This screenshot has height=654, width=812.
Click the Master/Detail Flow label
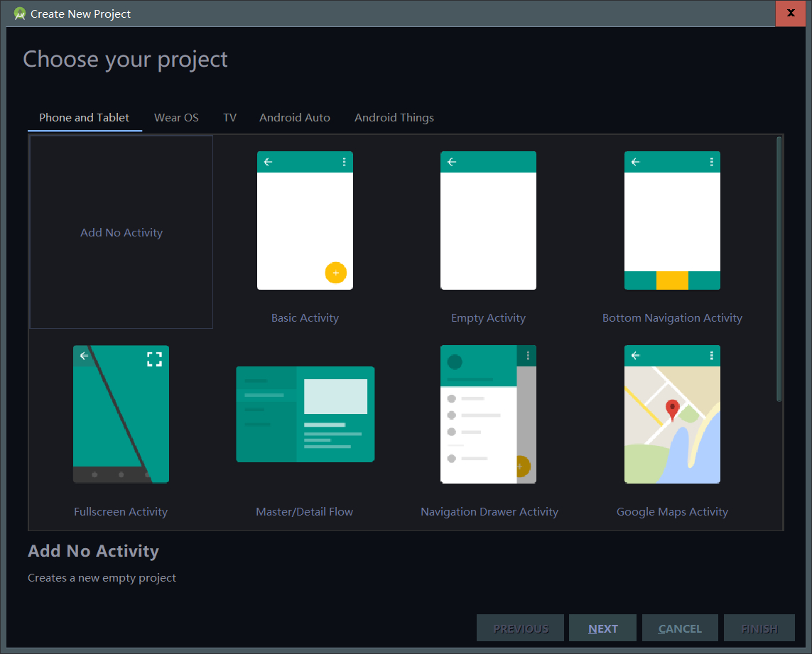point(305,511)
